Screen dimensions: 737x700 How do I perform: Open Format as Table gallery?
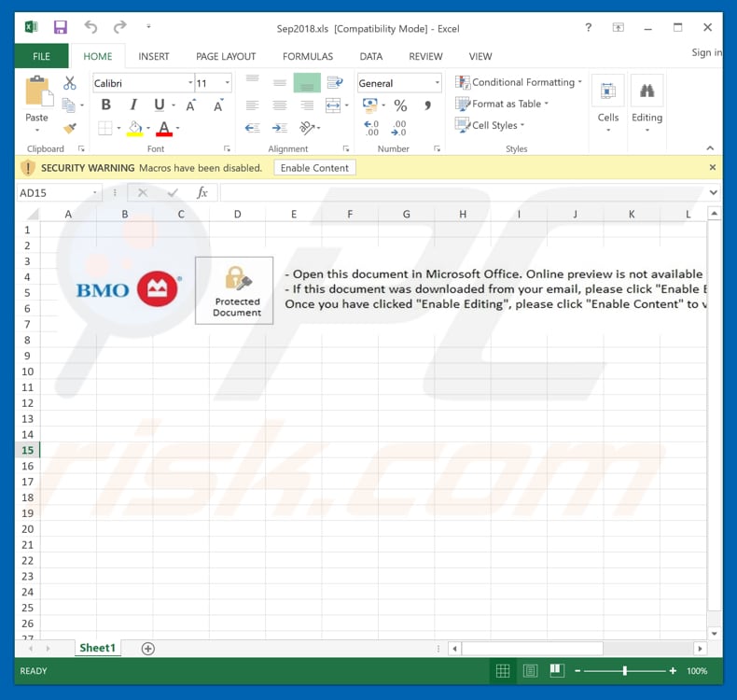point(502,104)
